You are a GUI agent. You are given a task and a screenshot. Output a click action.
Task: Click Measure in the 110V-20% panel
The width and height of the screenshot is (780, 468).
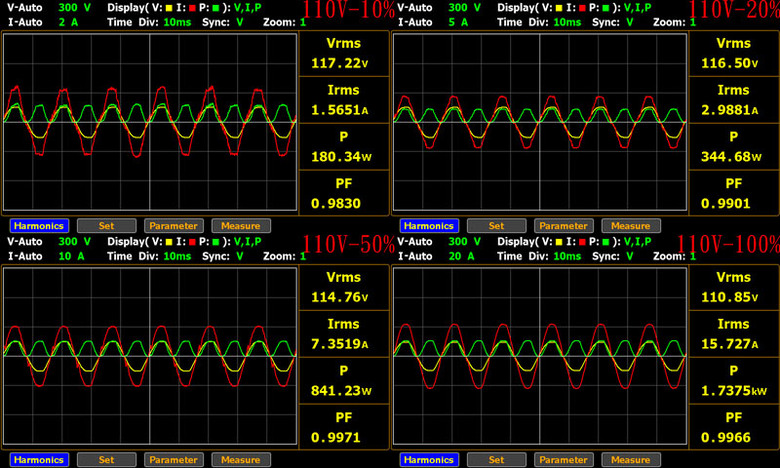(x=631, y=226)
